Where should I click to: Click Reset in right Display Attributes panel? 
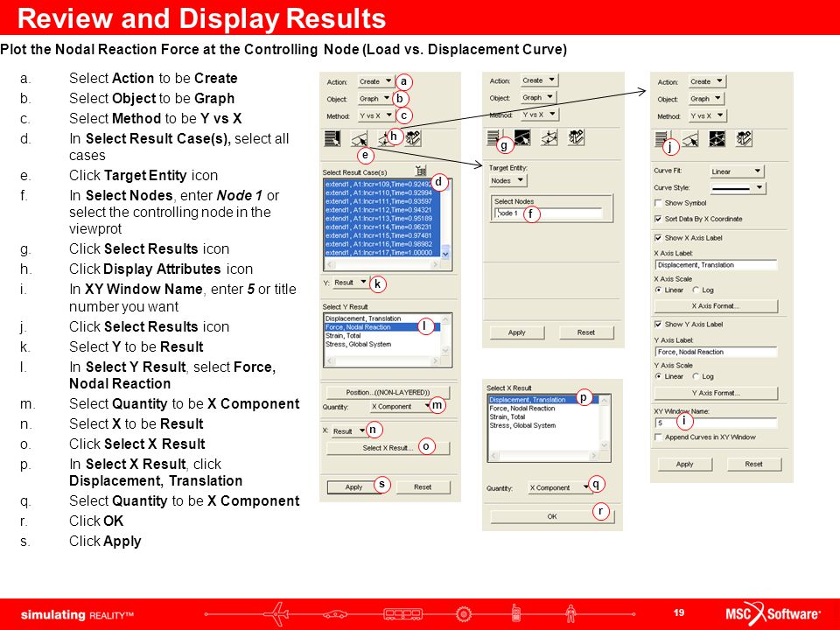pos(753,464)
